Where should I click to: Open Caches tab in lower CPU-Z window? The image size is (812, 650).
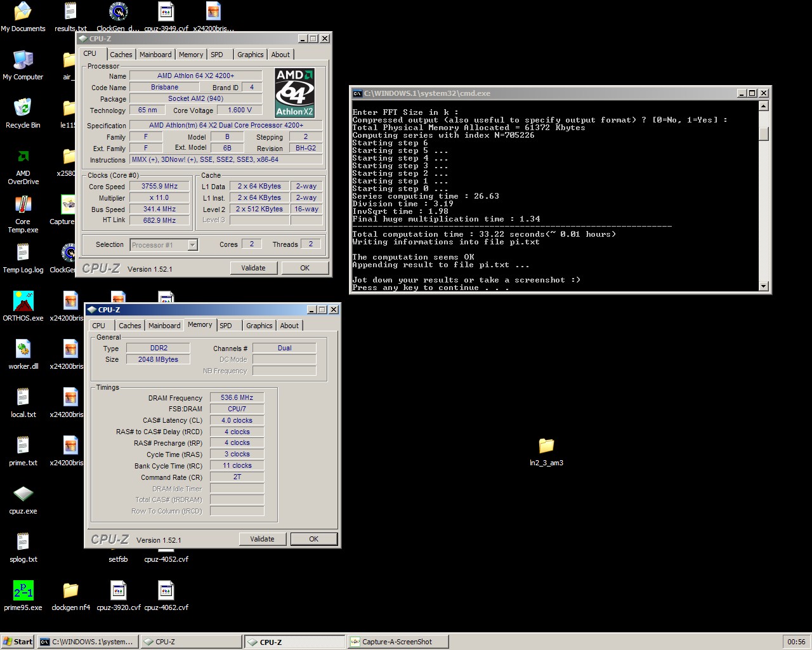coord(129,326)
